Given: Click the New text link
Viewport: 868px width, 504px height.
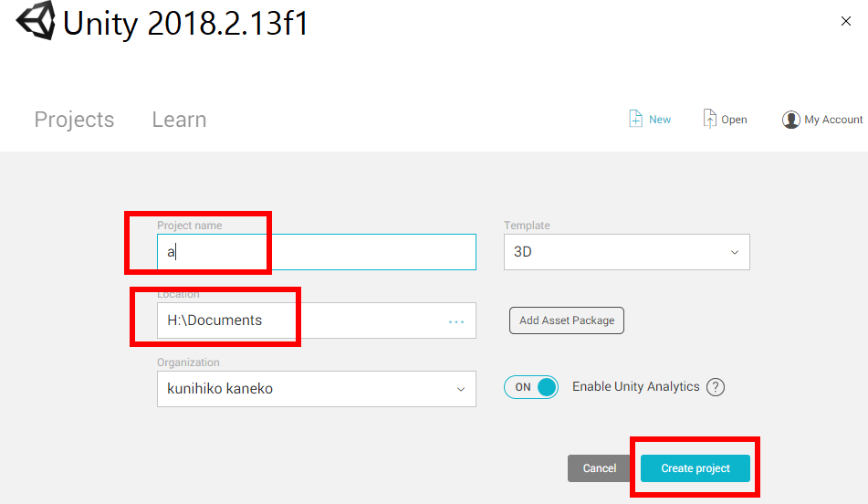Looking at the screenshot, I should pos(660,120).
